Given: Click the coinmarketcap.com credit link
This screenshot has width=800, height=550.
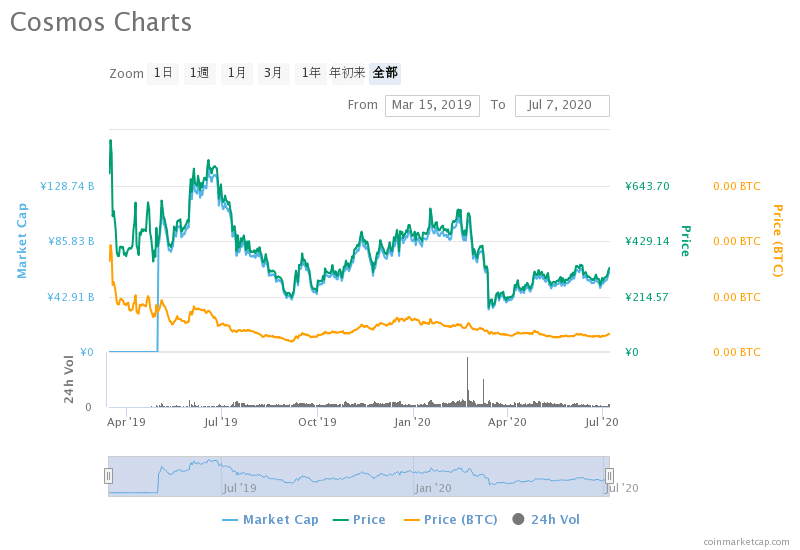Looking at the screenshot, I should (746, 542).
